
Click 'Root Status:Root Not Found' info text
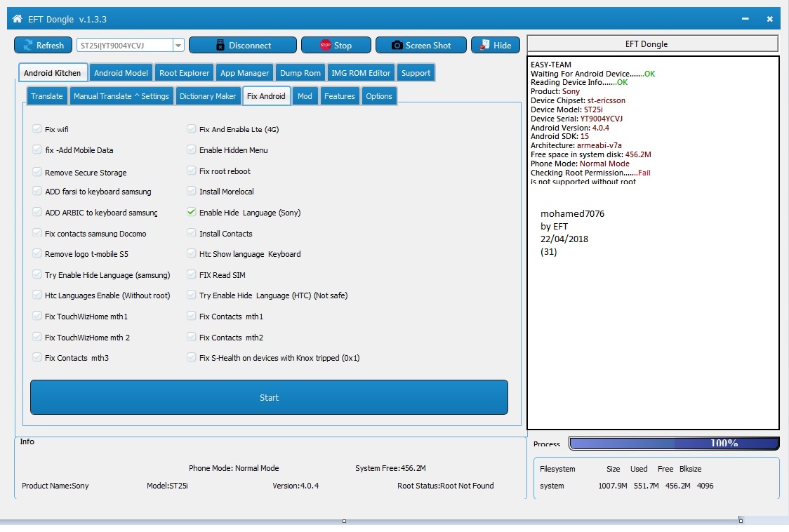tap(445, 486)
